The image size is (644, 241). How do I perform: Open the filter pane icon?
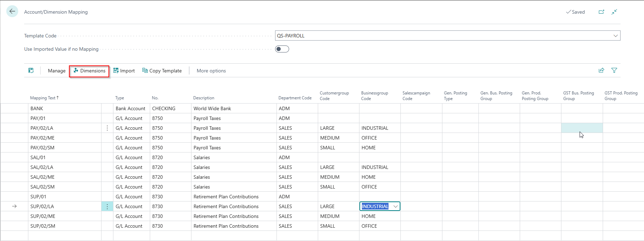point(614,70)
